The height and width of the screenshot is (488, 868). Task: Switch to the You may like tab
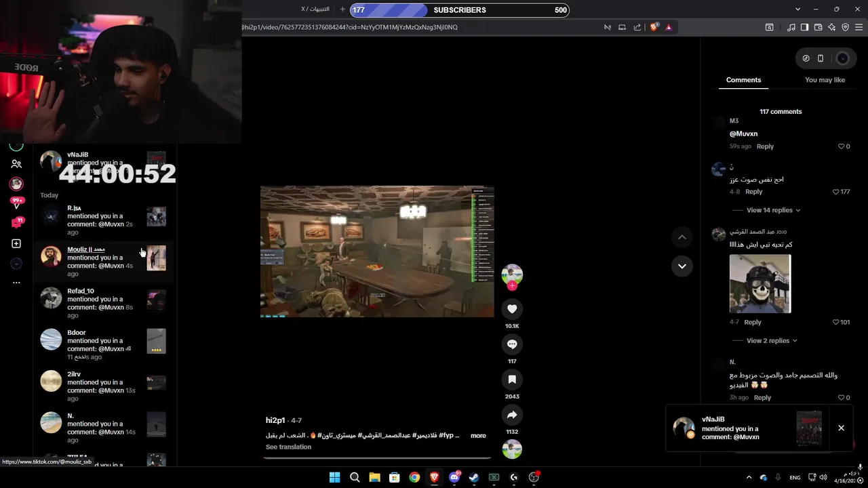pyautogui.click(x=825, y=80)
